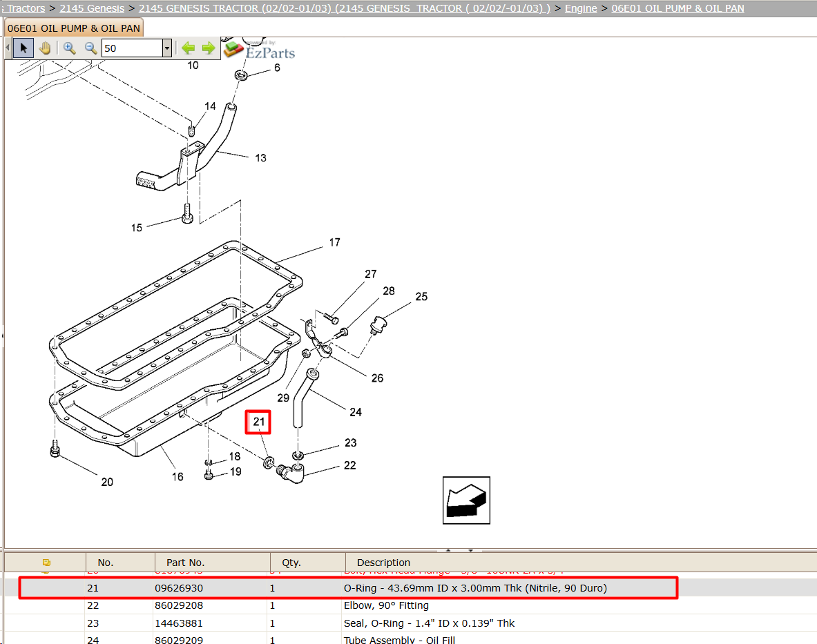Sort by the No. column header
The height and width of the screenshot is (644, 817).
[x=120, y=563]
